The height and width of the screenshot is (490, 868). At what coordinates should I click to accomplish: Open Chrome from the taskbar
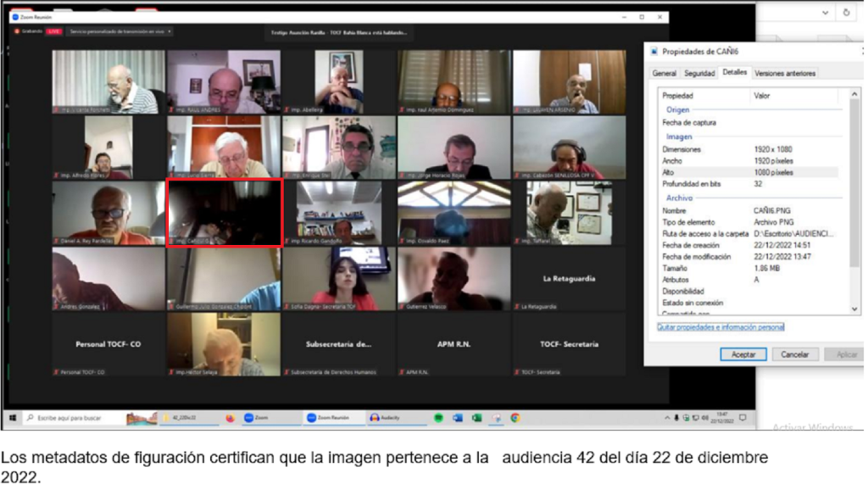pos(515,418)
